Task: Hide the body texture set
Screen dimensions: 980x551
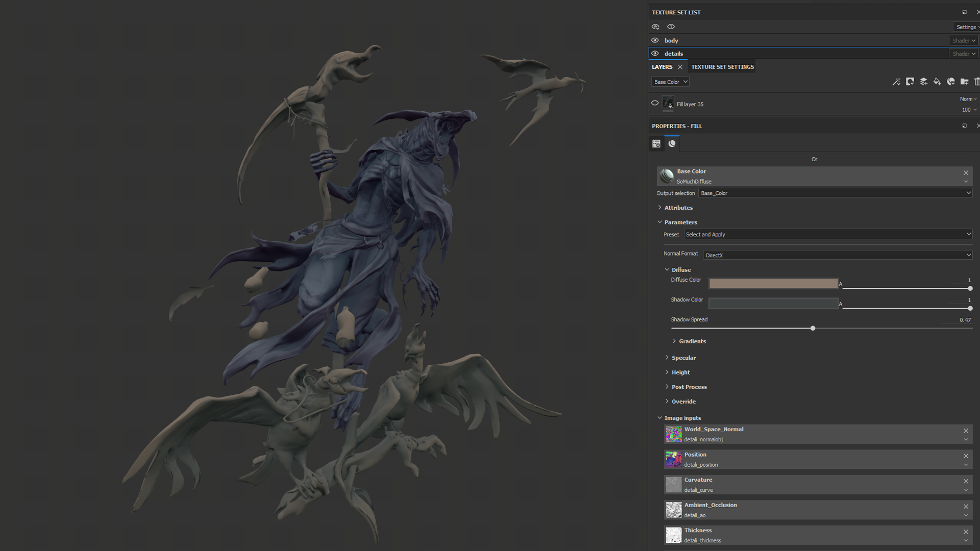Action: pos(655,40)
